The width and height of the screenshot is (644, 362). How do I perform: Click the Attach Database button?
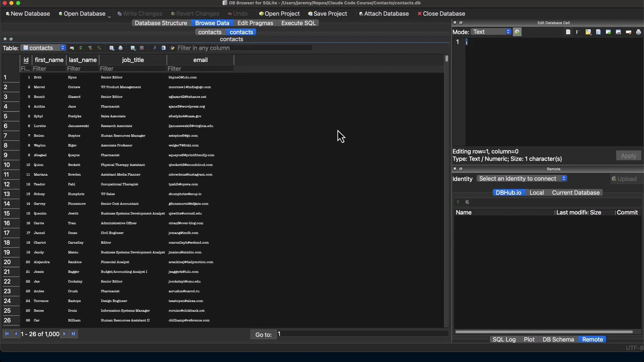pyautogui.click(x=384, y=14)
